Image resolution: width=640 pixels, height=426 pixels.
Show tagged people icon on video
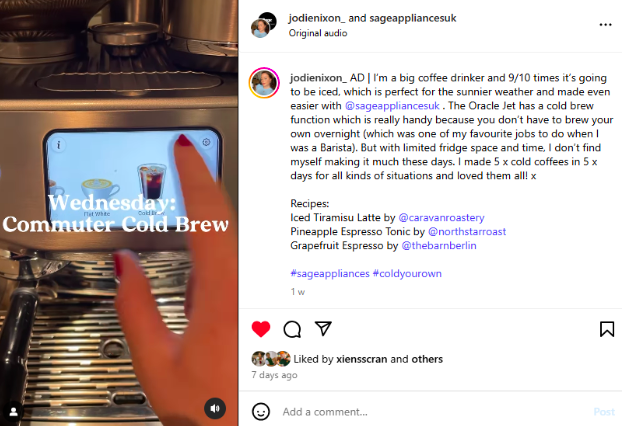click(x=13, y=411)
